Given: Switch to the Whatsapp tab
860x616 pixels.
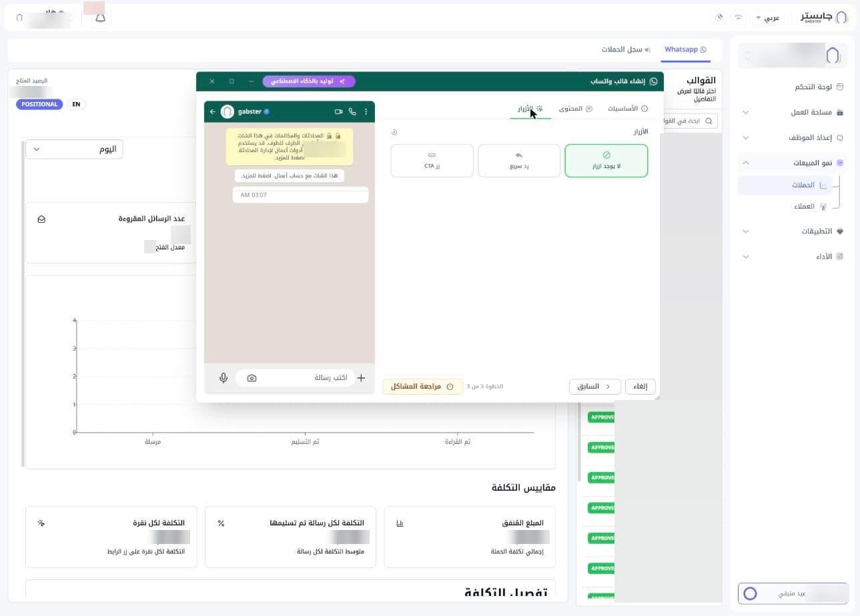Looking at the screenshot, I should [685, 49].
